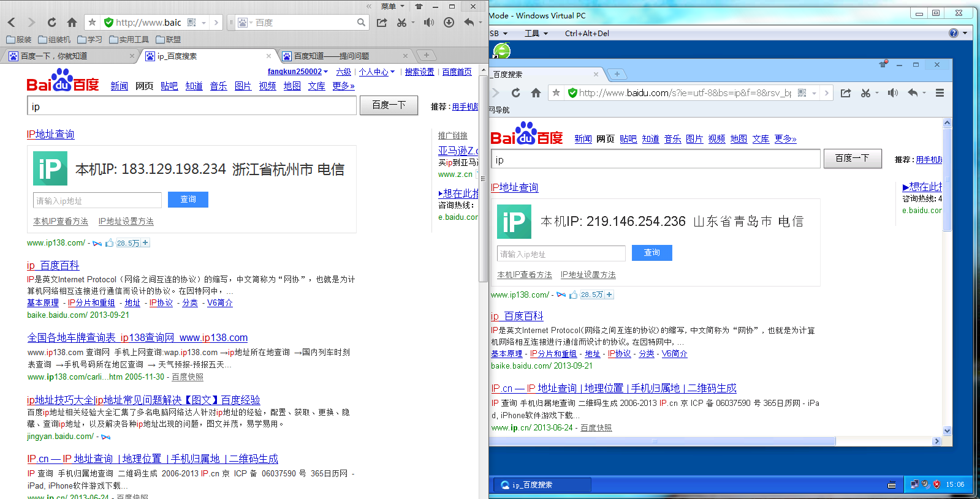Bookmark page with star in left browser

(92, 23)
